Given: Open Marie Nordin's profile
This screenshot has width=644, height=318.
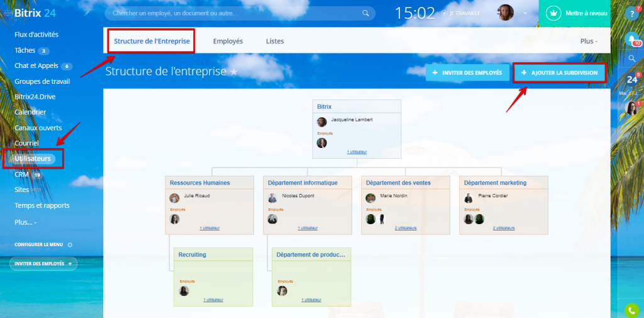Looking at the screenshot, I should click(394, 196).
